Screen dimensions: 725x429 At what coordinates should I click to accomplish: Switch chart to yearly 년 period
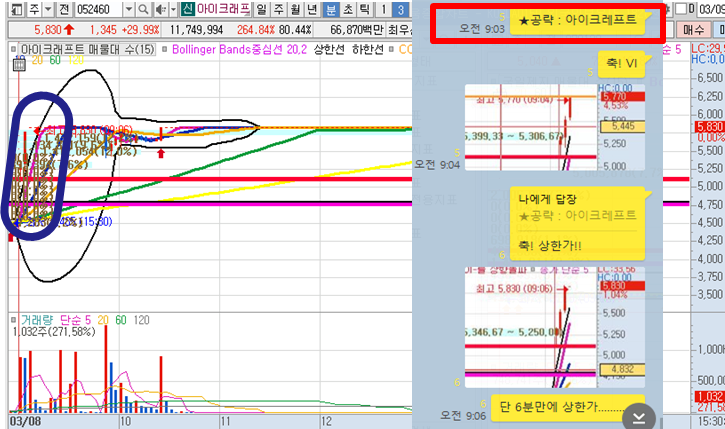[313, 9]
